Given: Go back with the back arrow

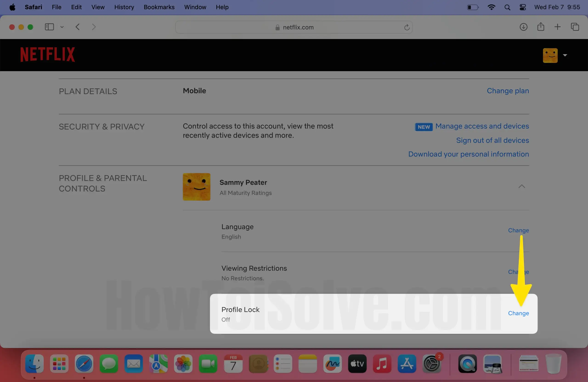Looking at the screenshot, I should (78, 27).
